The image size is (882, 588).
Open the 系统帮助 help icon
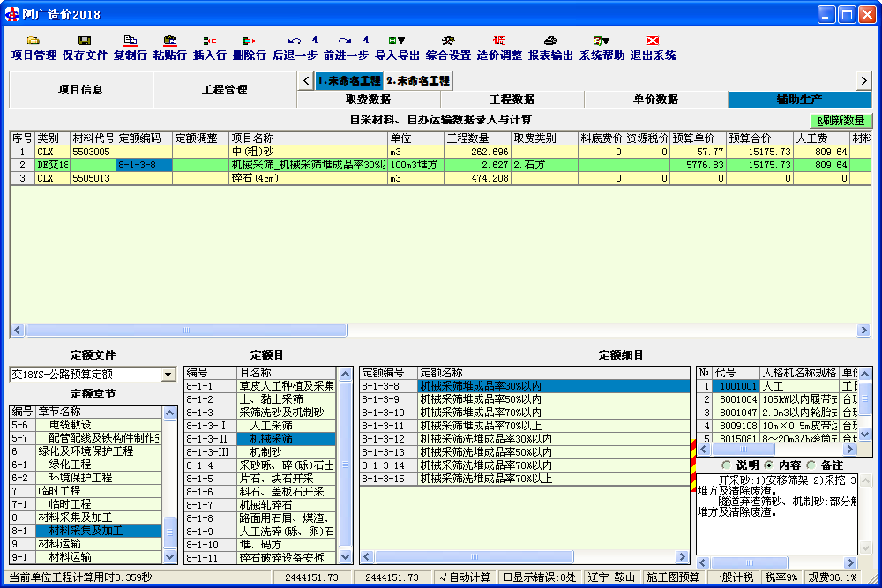[x=602, y=41]
